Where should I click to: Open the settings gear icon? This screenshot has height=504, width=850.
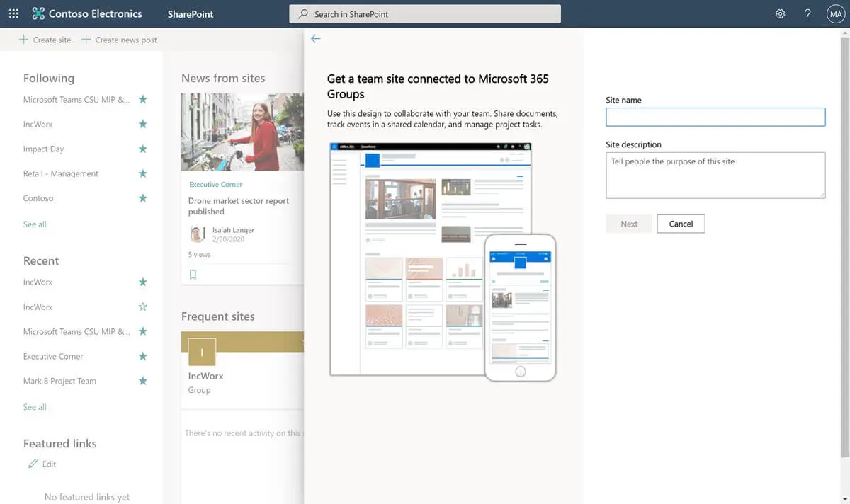pos(780,13)
